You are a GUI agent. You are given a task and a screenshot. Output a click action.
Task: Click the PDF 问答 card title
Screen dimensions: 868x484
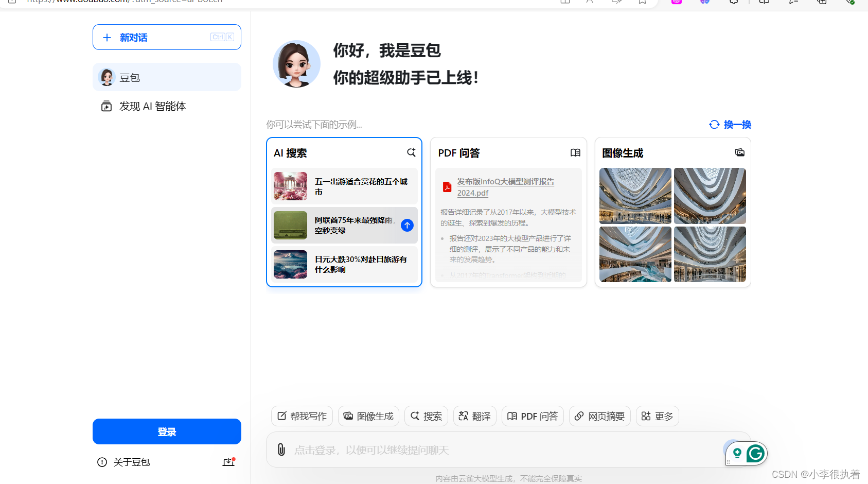pos(459,153)
